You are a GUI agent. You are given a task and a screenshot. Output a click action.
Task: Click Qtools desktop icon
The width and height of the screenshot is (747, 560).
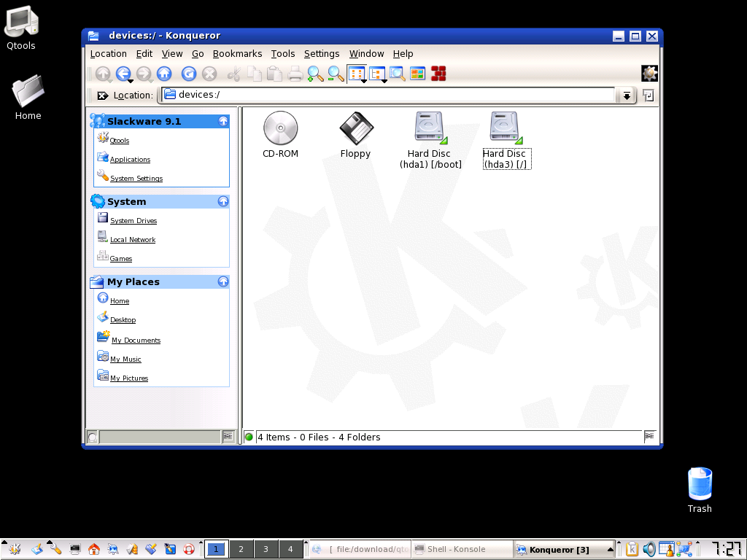click(20, 28)
